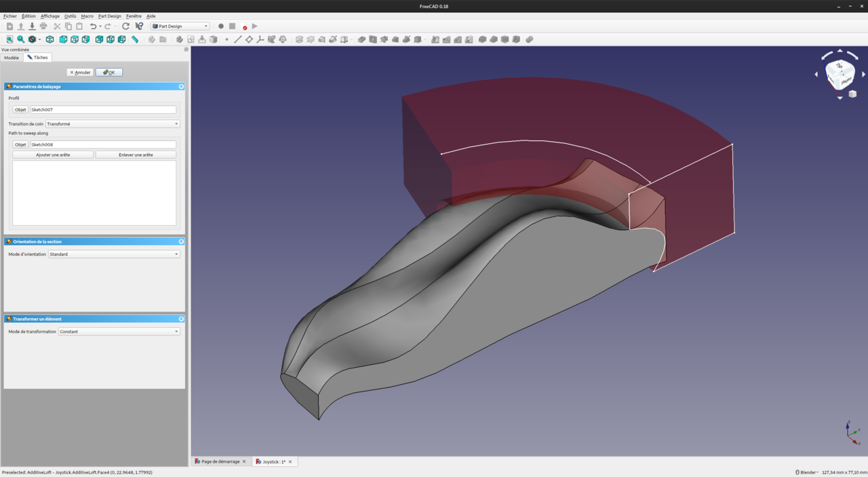The image size is (868, 477).
Task: Click the Paste clipboard icon
Action: coord(79,26)
